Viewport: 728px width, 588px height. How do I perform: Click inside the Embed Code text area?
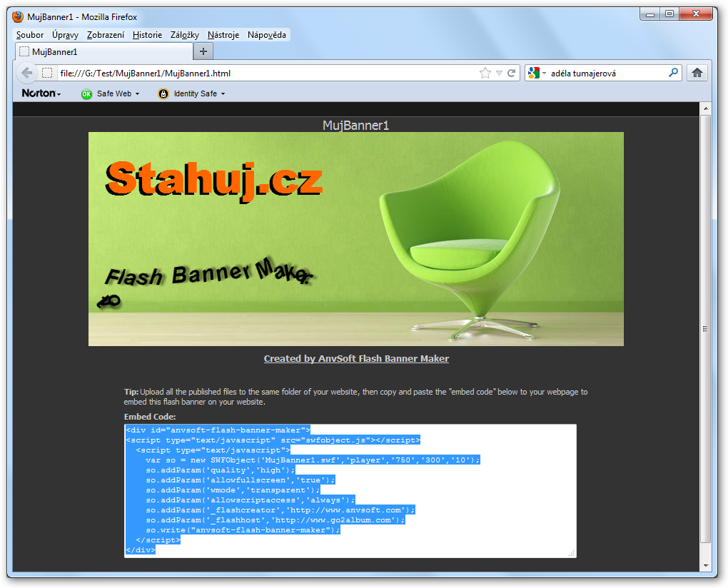350,490
